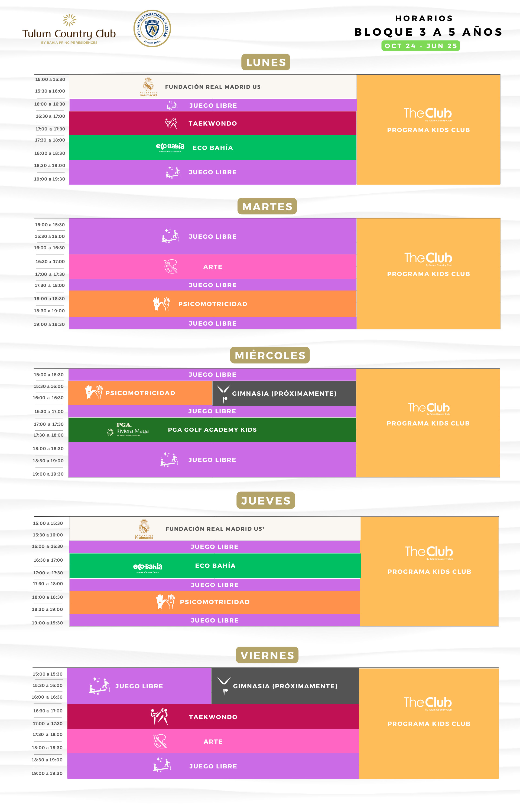Viewport: 520px width, 812px height.
Task: Click the OCT 24 - JUN 25 badge
Action: (x=421, y=46)
